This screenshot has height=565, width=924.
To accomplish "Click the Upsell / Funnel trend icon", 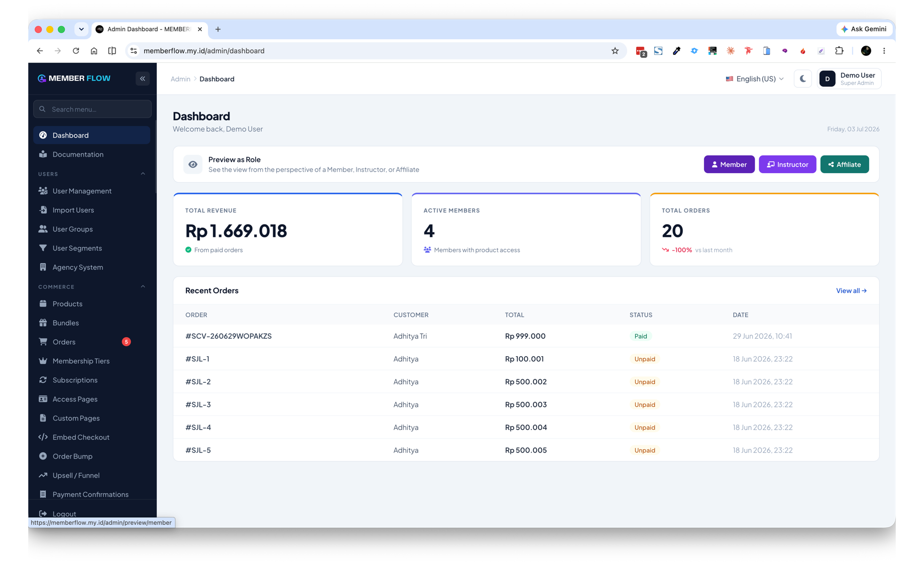I will tap(43, 476).
